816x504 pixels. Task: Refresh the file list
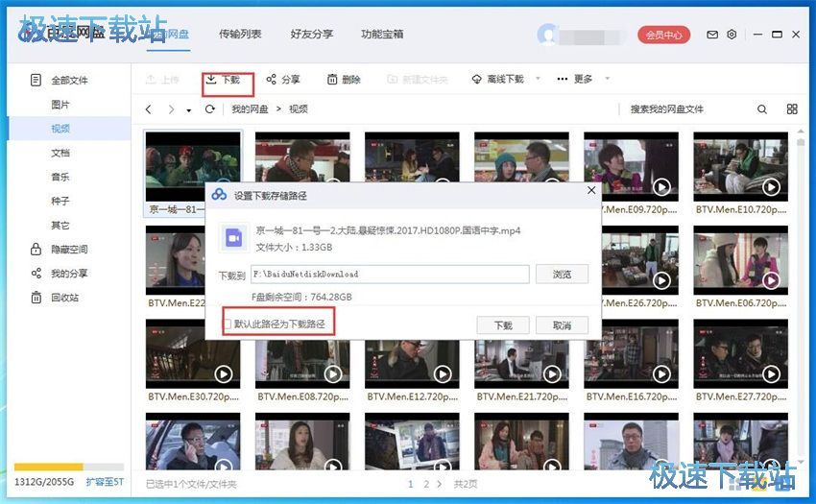pyautogui.click(x=209, y=109)
